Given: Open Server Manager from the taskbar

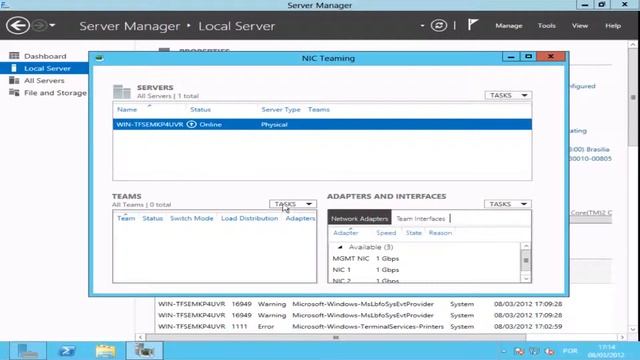Looking at the screenshot, I should coord(28,351).
